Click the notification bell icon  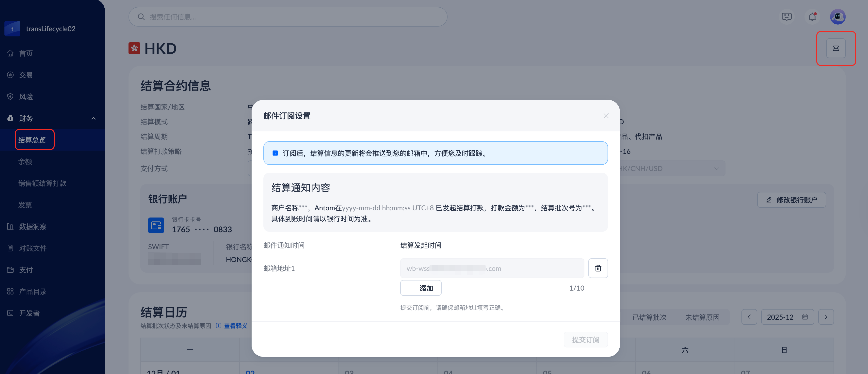(x=812, y=16)
